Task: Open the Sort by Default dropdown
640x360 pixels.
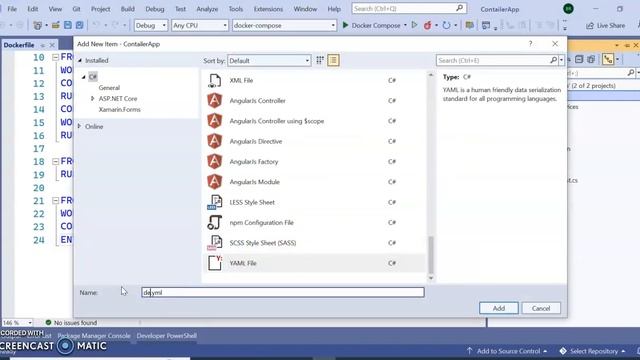Action: pyautogui.click(x=269, y=60)
